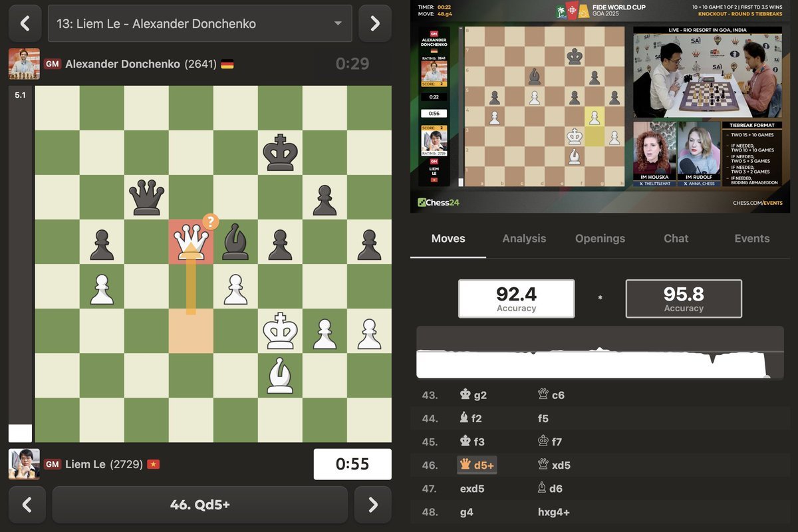Click the black king on f7
Image resolution: width=798 pixels, height=532 pixels.
[x=280, y=152]
